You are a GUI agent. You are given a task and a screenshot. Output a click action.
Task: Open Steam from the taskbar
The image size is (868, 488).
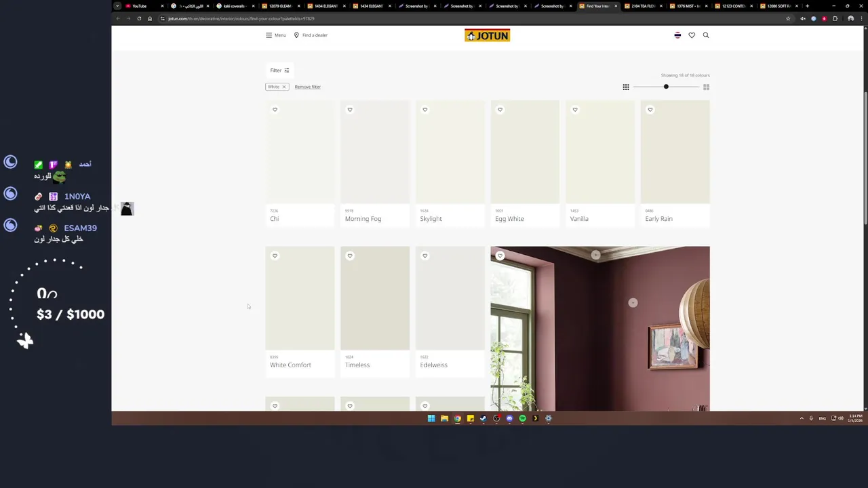click(x=483, y=418)
